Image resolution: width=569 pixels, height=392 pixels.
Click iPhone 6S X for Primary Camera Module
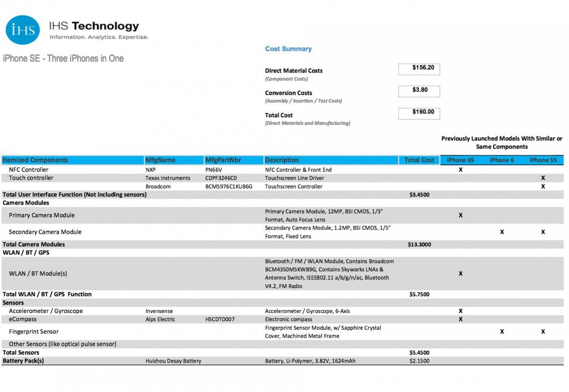point(461,215)
